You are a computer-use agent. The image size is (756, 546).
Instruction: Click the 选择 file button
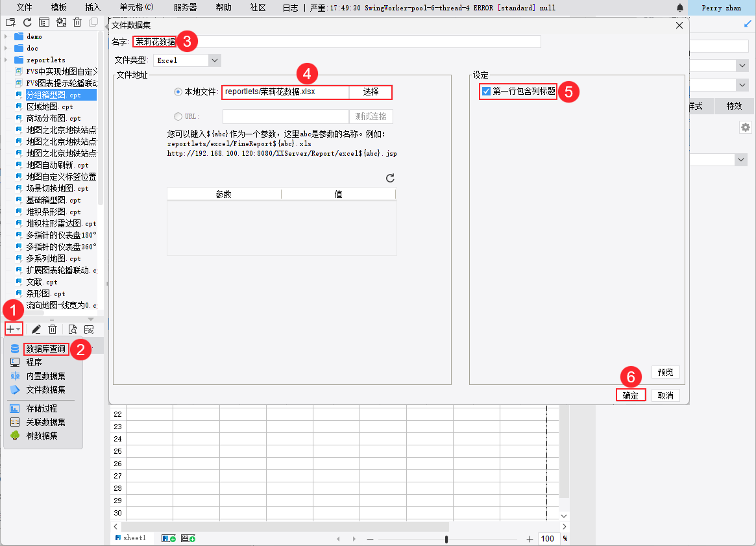click(371, 92)
